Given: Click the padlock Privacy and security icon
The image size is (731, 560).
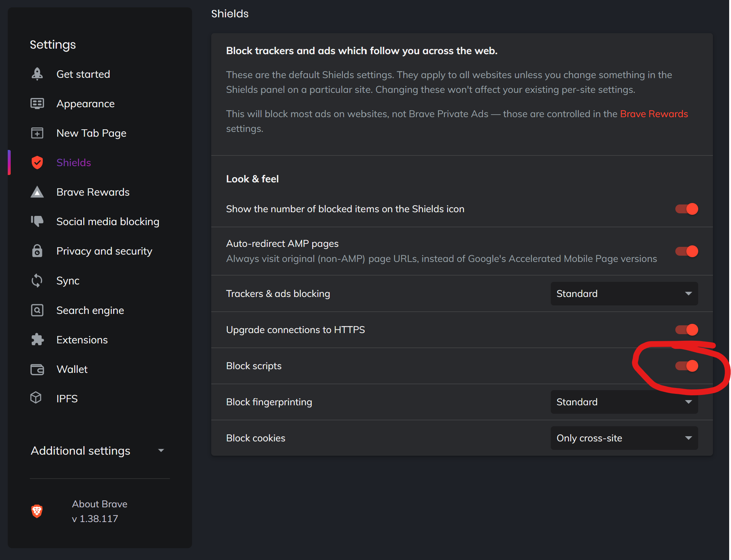Looking at the screenshot, I should [37, 251].
